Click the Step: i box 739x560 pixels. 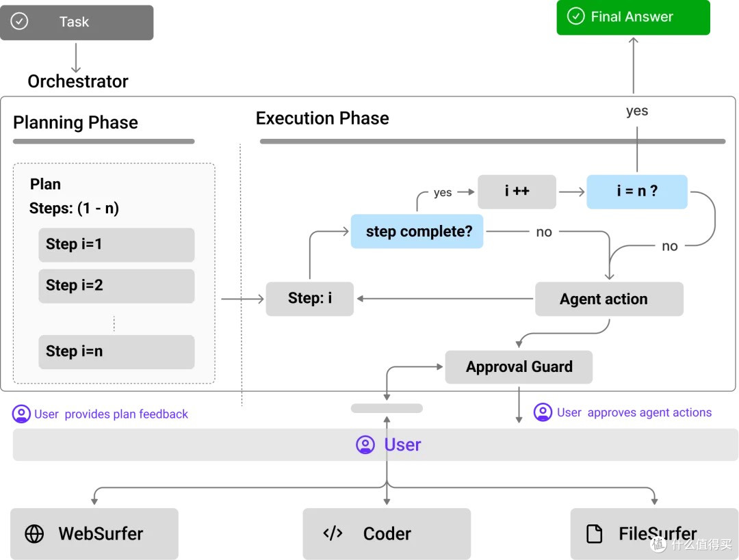[310, 299]
